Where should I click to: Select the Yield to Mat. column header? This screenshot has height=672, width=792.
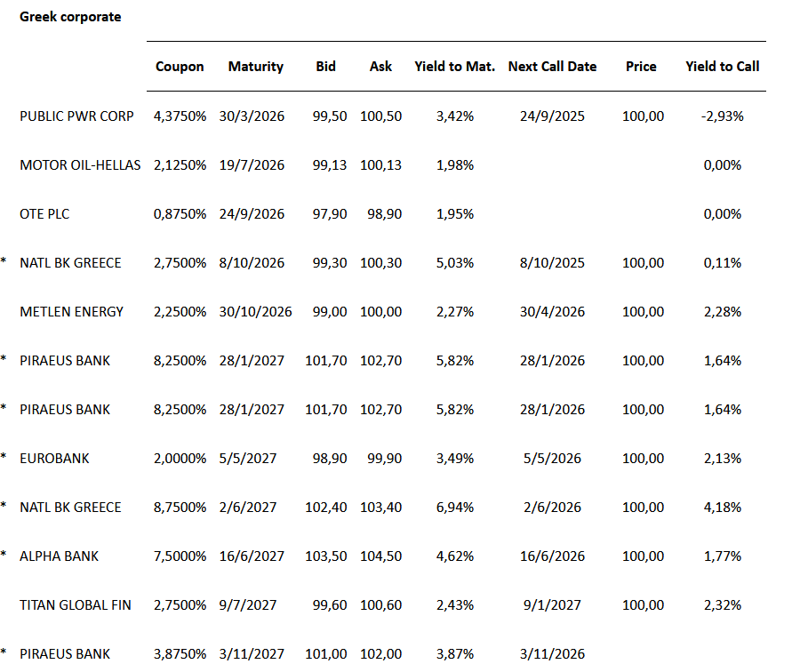[x=455, y=67]
